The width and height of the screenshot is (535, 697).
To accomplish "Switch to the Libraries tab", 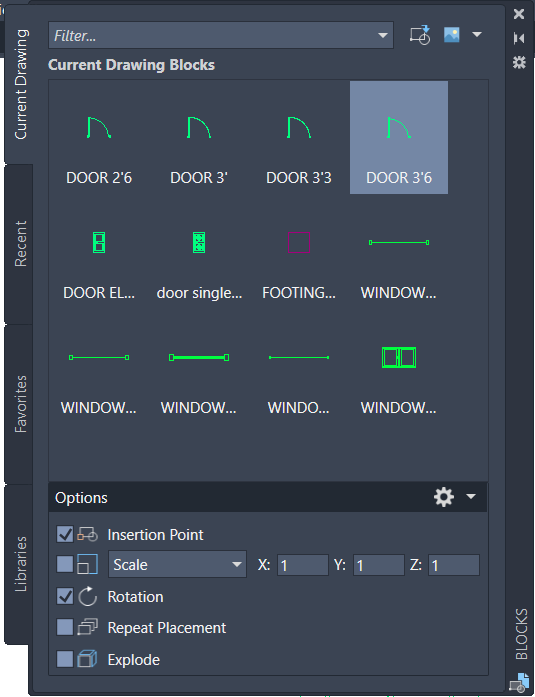I will [x=20, y=564].
